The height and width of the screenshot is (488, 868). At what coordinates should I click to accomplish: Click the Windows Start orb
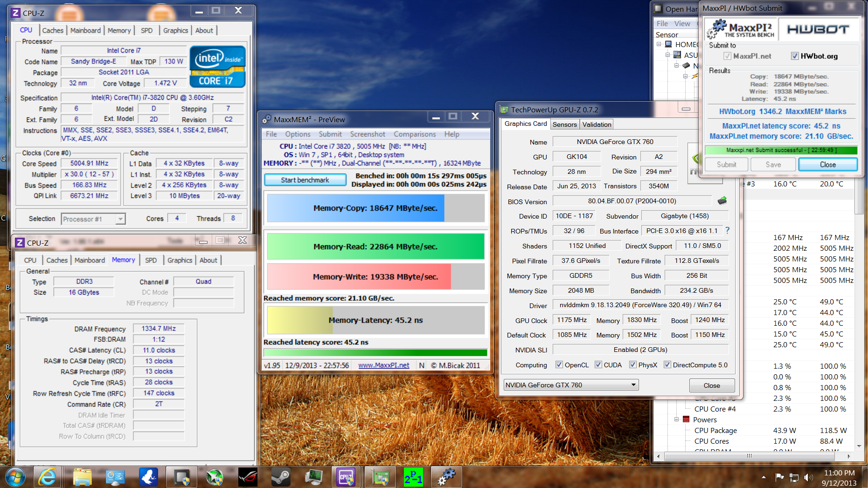pos(15,477)
